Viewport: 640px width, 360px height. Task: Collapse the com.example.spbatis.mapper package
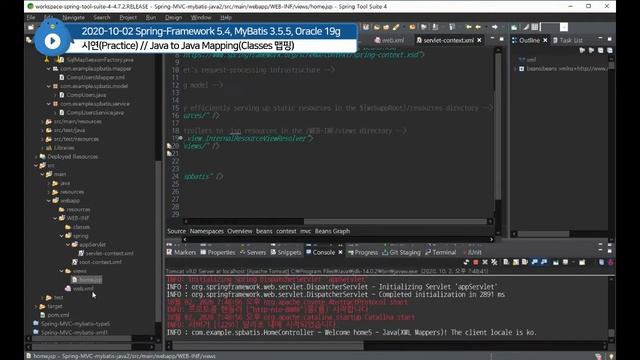click(49, 69)
